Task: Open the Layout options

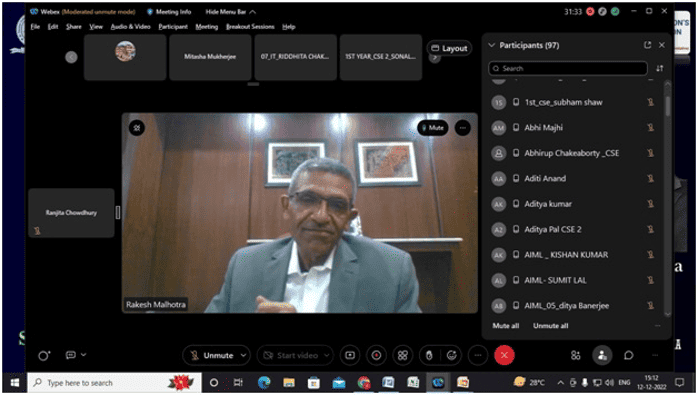Action: pyautogui.click(x=449, y=48)
